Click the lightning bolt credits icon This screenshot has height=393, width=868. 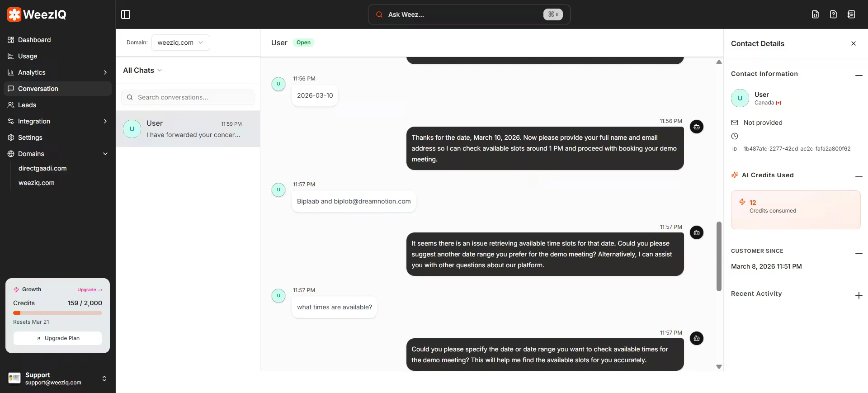pyautogui.click(x=742, y=202)
